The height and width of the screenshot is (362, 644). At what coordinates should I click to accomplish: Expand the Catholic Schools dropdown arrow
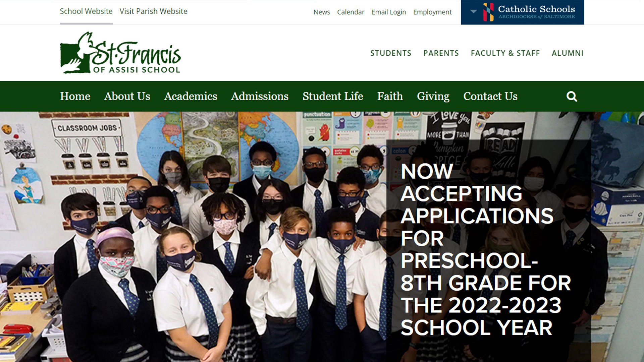[473, 11]
